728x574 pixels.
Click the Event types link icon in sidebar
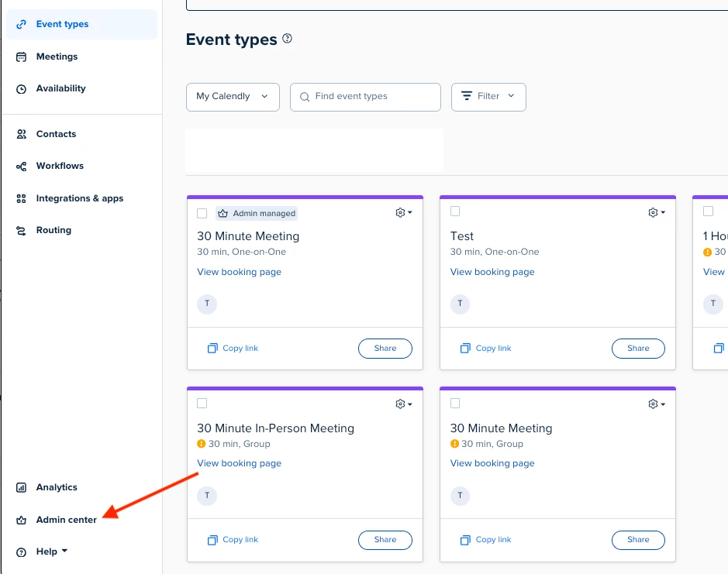[22, 24]
